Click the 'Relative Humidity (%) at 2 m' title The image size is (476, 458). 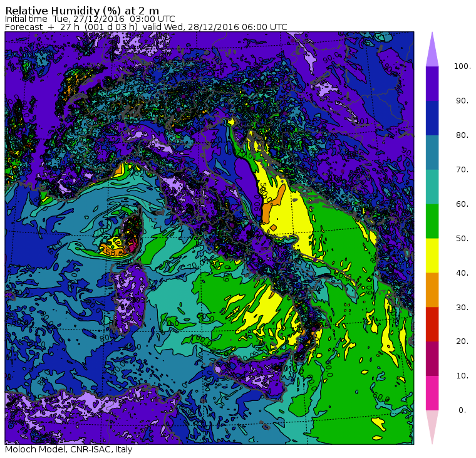tap(82, 11)
